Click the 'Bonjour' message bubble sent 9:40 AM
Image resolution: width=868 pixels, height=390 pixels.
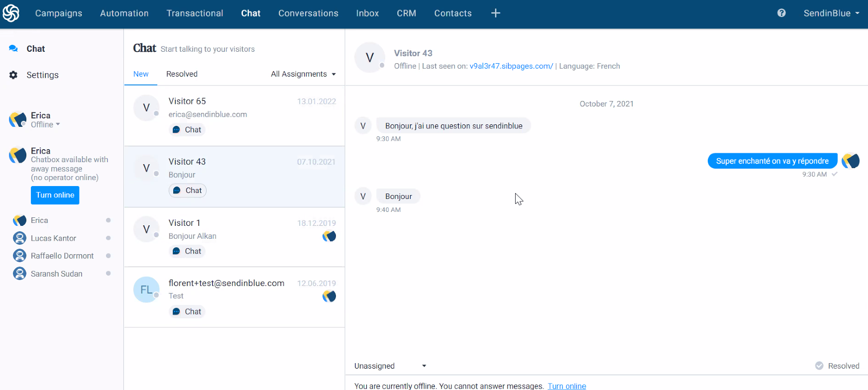[399, 196]
